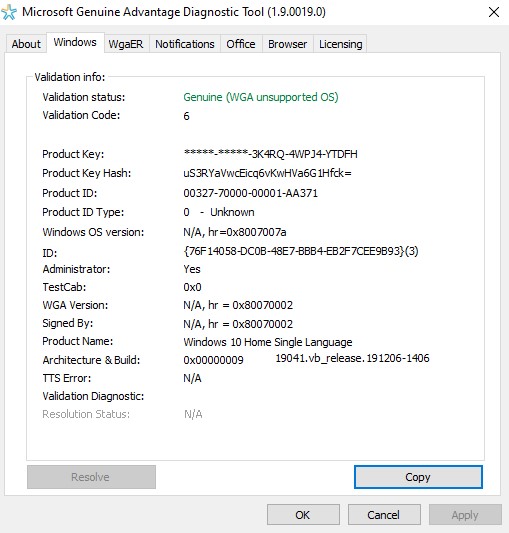The width and height of the screenshot is (509, 533).
Task: Click the 'Architecture & Build:' label
Action: click(91, 360)
